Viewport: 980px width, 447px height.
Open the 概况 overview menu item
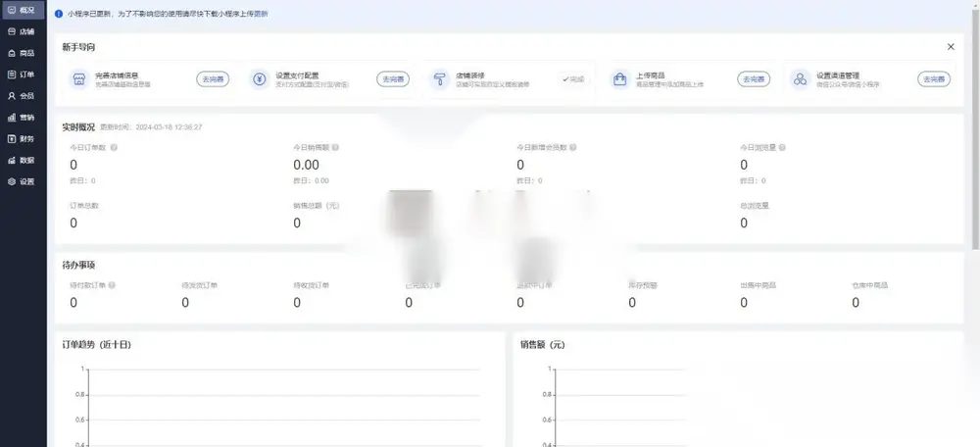click(23, 10)
